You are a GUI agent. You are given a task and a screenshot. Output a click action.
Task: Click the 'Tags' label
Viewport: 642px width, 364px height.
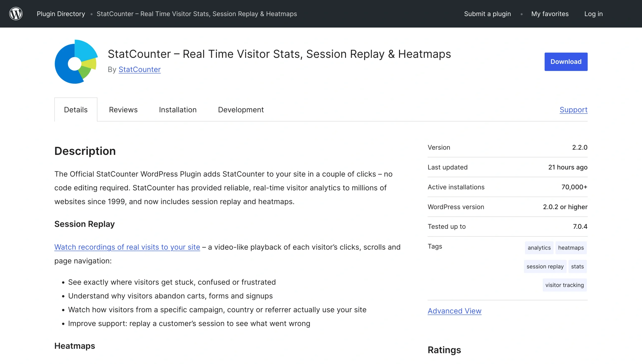[435, 247]
